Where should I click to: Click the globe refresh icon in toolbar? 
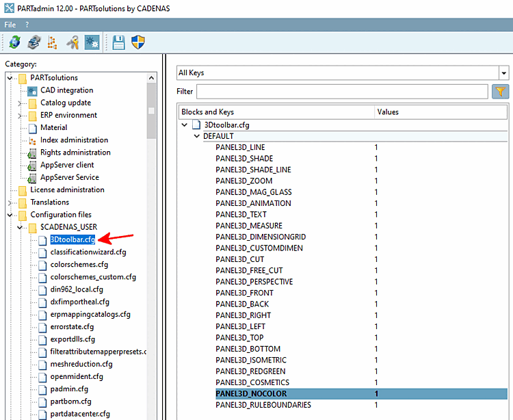pyautogui.click(x=14, y=42)
